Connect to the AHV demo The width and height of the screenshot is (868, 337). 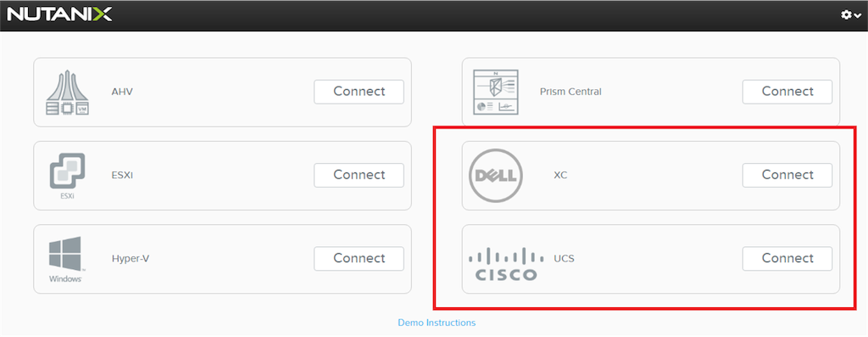coord(359,92)
